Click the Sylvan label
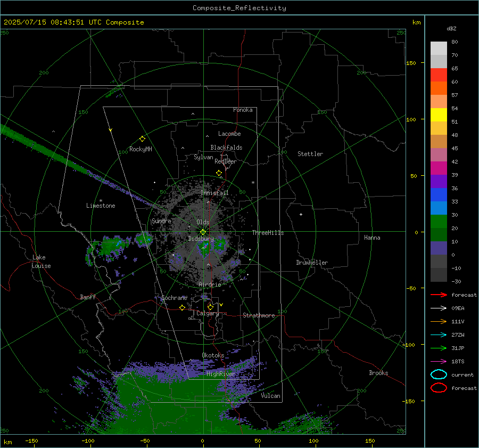479x448 pixels. 203,157
